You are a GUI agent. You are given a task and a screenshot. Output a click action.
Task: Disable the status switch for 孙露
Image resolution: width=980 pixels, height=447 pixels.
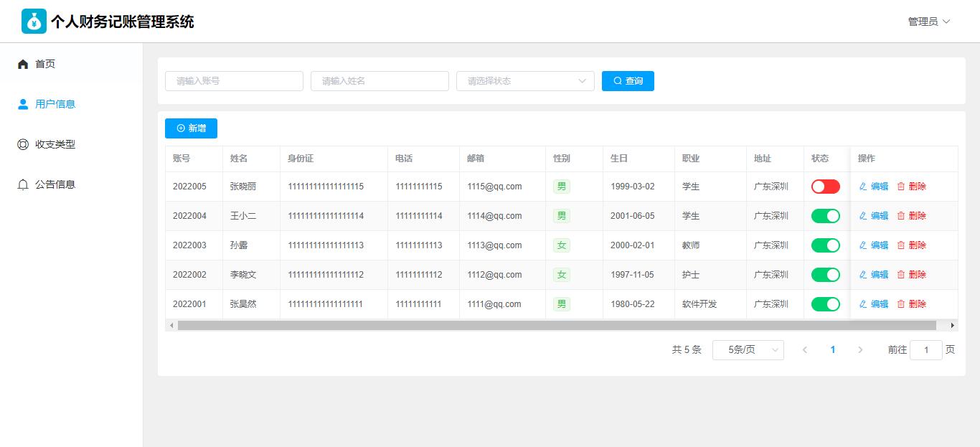(x=825, y=245)
